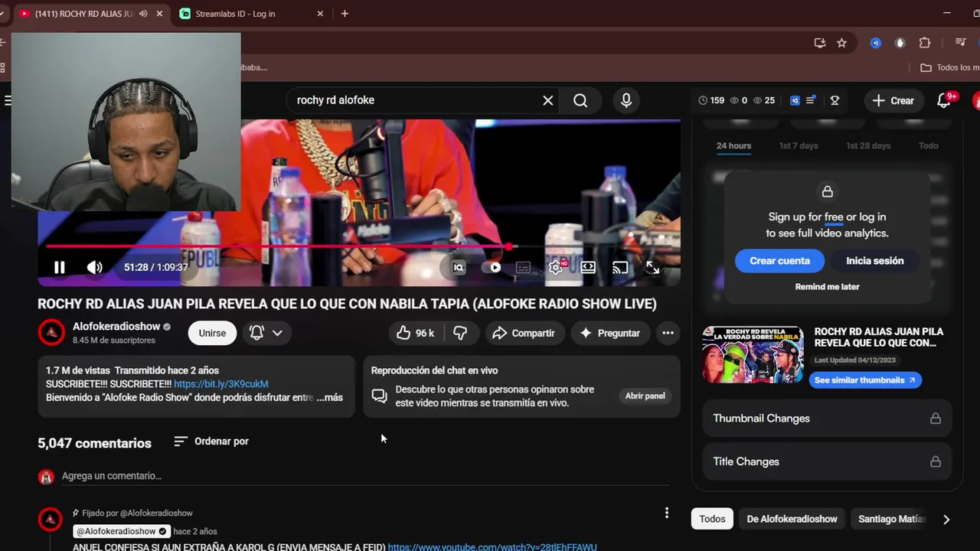Click the vidIQ clock stat 159
The width and height of the screenshot is (980, 551).
click(711, 100)
